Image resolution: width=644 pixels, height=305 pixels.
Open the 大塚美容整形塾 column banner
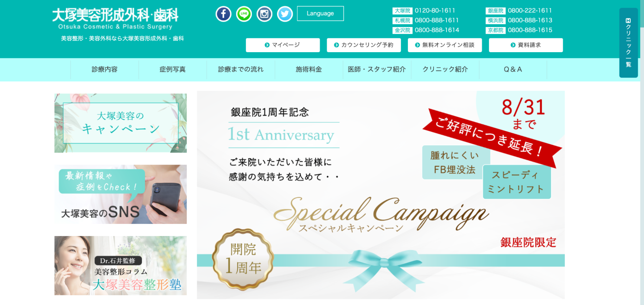pos(120,266)
